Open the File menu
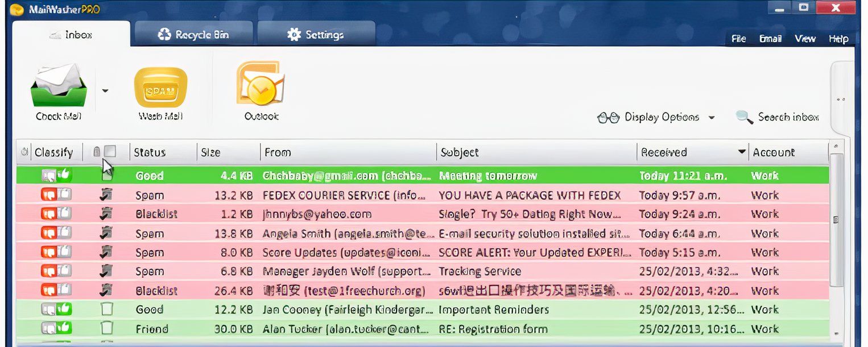This screenshot has height=347, width=868. [x=739, y=39]
